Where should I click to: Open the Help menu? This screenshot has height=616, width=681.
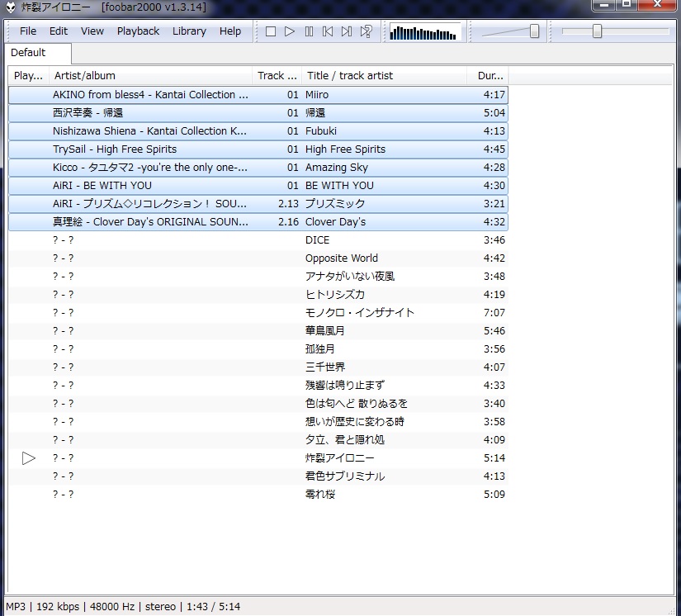point(230,31)
